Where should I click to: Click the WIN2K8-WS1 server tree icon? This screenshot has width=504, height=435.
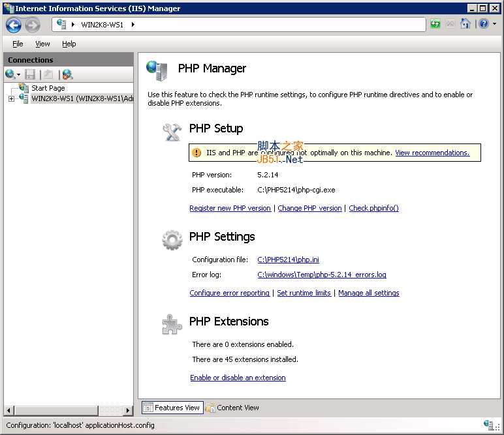click(24, 98)
